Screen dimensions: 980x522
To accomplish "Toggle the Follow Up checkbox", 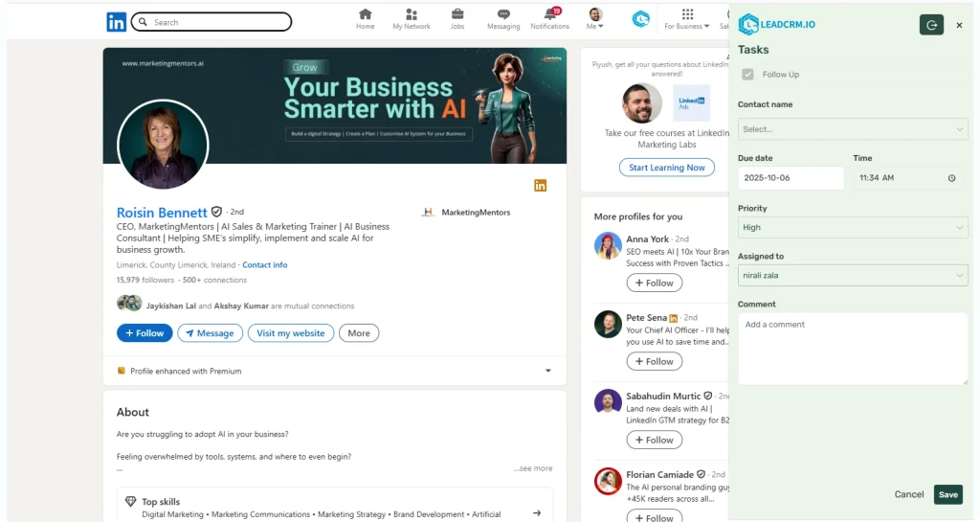I will [747, 75].
